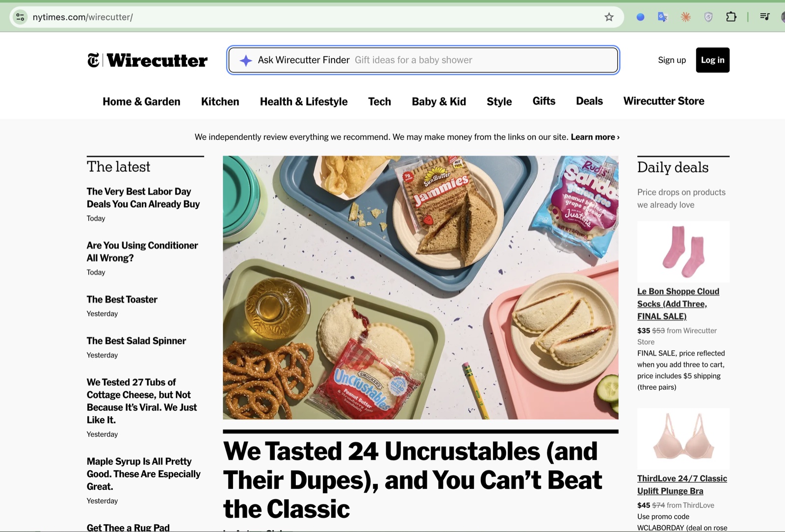Open the Google Translate extension icon
785x532 pixels.
click(663, 17)
